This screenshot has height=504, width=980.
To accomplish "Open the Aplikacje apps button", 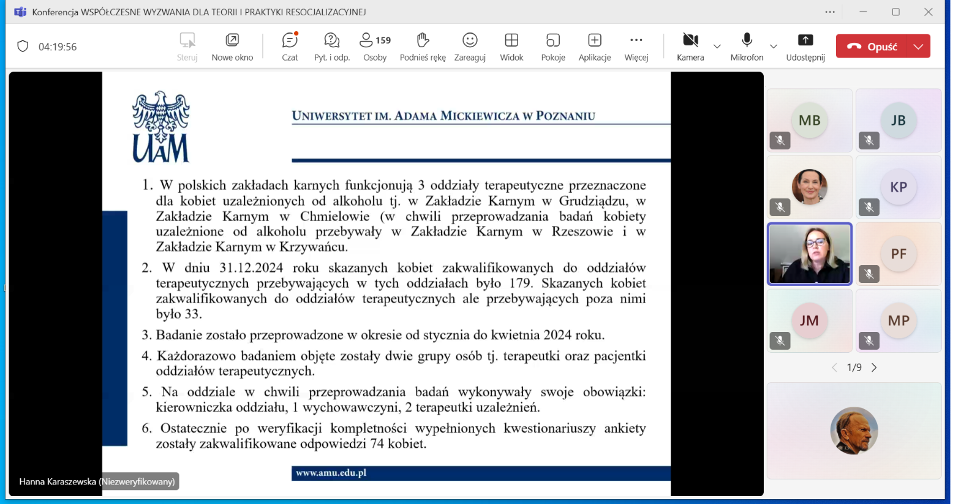I will [595, 47].
